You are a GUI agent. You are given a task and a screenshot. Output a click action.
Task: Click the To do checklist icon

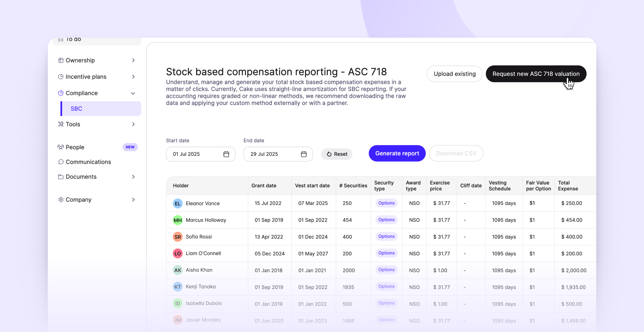[x=61, y=40]
